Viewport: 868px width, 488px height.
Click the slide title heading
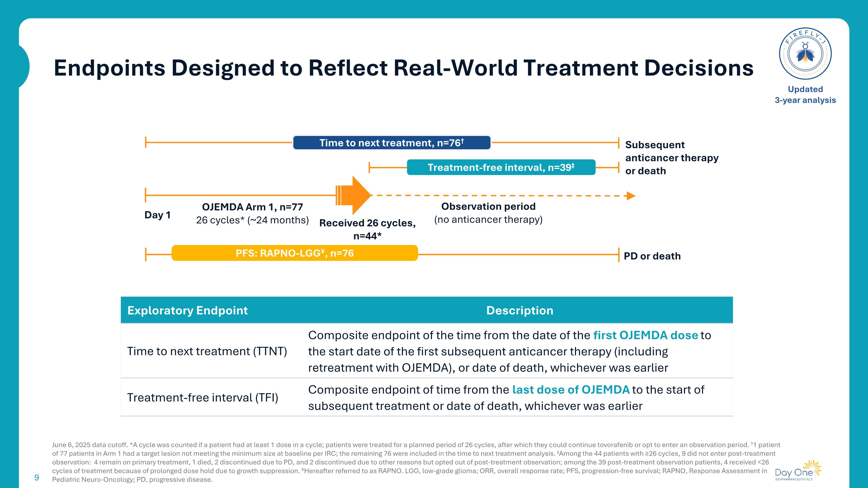point(403,68)
